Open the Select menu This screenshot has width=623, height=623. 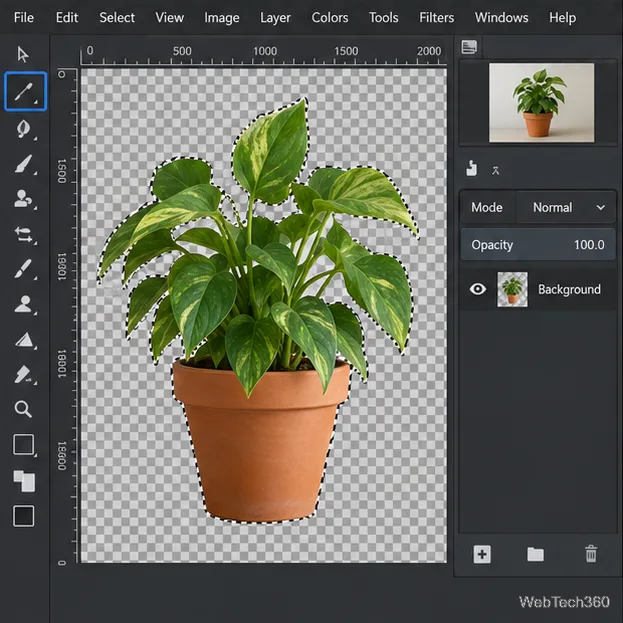pos(117,17)
